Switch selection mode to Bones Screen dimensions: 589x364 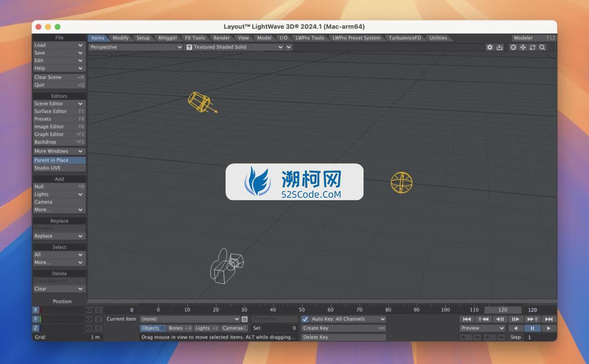(x=180, y=328)
